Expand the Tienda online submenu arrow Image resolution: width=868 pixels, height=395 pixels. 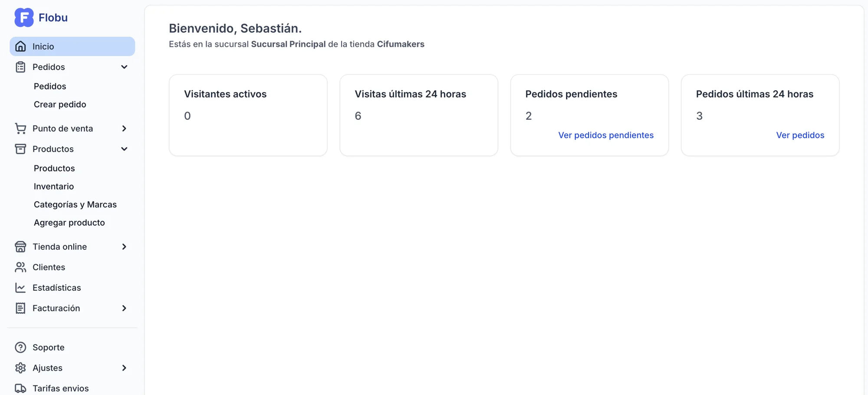point(124,247)
